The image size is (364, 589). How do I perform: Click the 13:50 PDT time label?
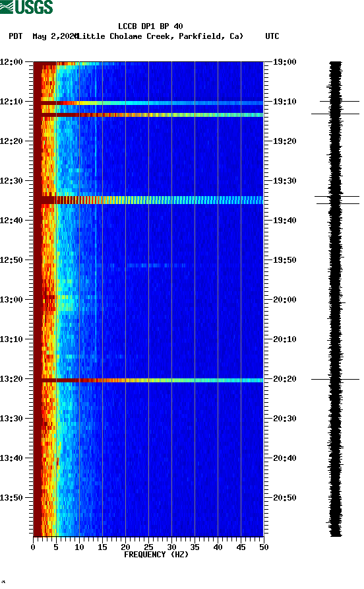coord(11,498)
